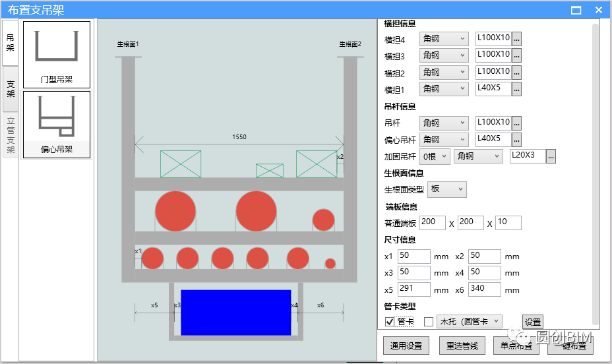Open the 木托(圆管卡 type dropdown
The image size is (612, 364).
coord(469,322)
